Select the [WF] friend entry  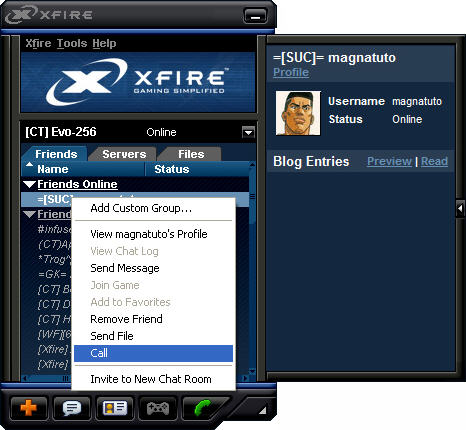click(54, 334)
